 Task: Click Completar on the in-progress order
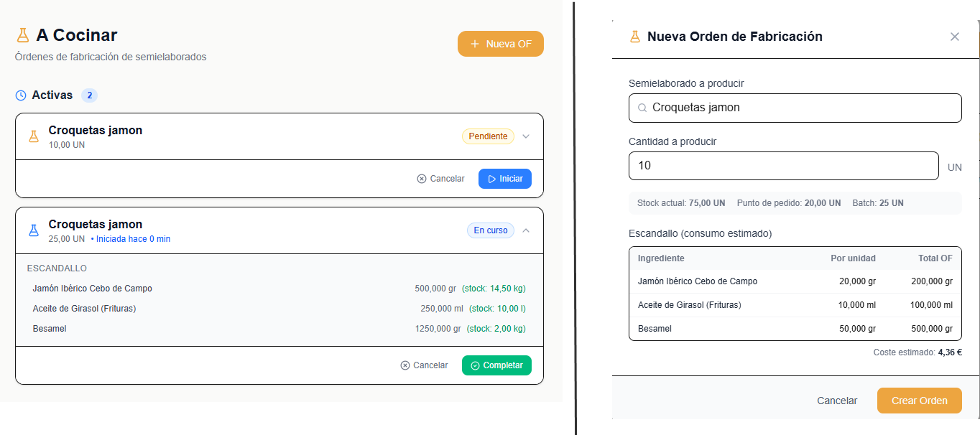pos(496,365)
